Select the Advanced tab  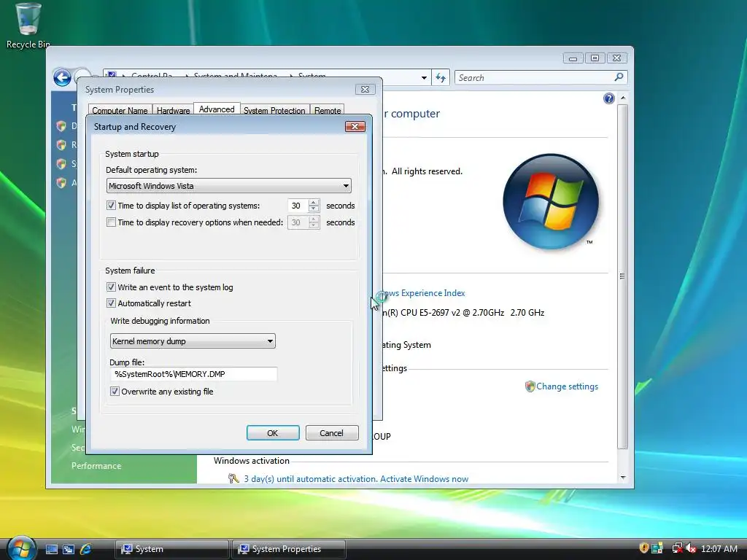[217, 109]
